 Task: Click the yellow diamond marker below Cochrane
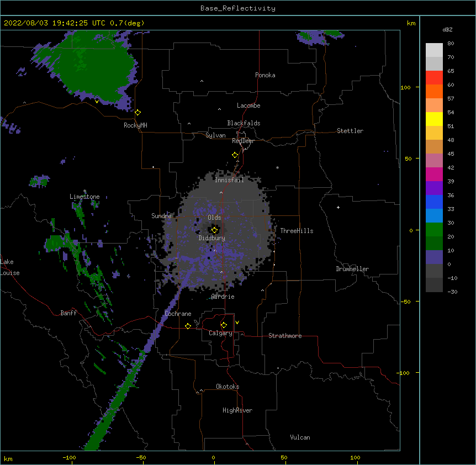188,326
